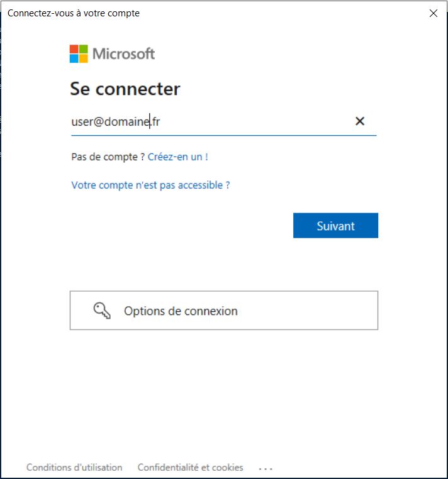Follow the Créez-en un ! link
Screen dimensions: 448x479
(177, 157)
